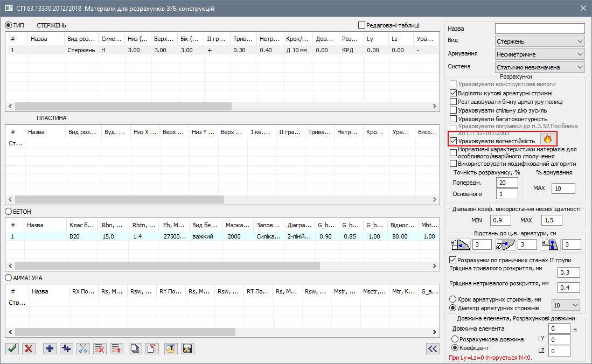Add a new row with blue plus icon
The width and height of the screenshot is (592, 364).
(50, 348)
